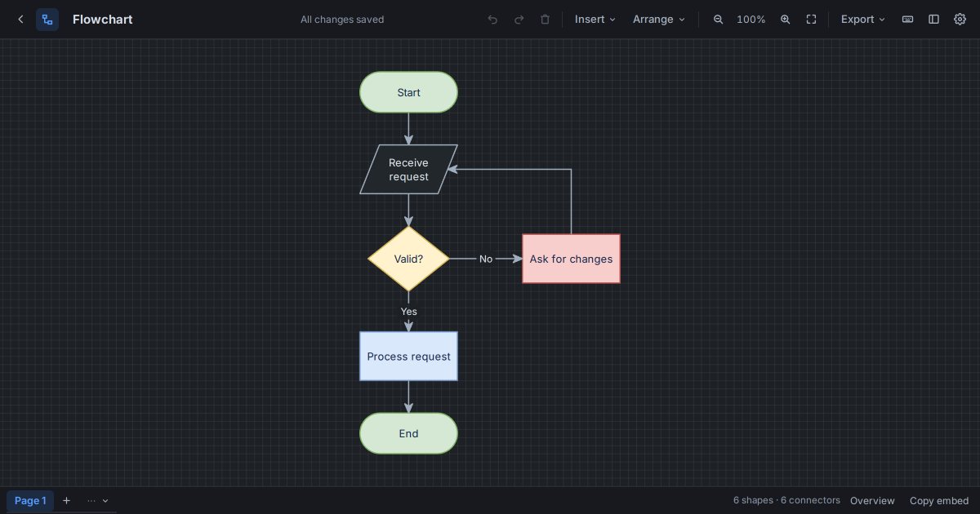Select the Process request rectangle
980x514 pixels.
click(x=408, y=356)
